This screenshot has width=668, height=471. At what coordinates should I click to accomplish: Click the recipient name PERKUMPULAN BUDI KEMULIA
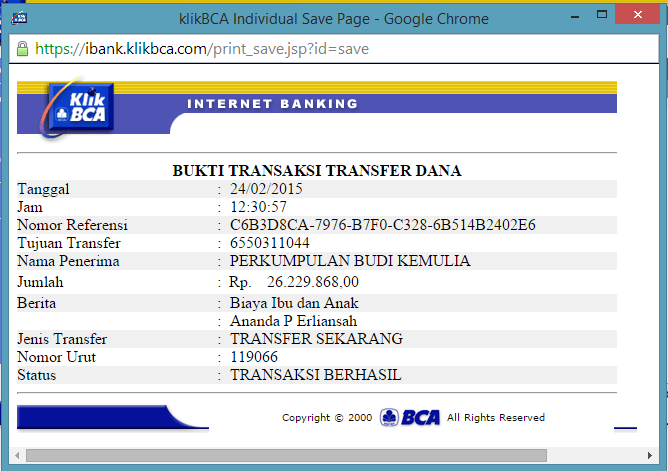(350, 261)
